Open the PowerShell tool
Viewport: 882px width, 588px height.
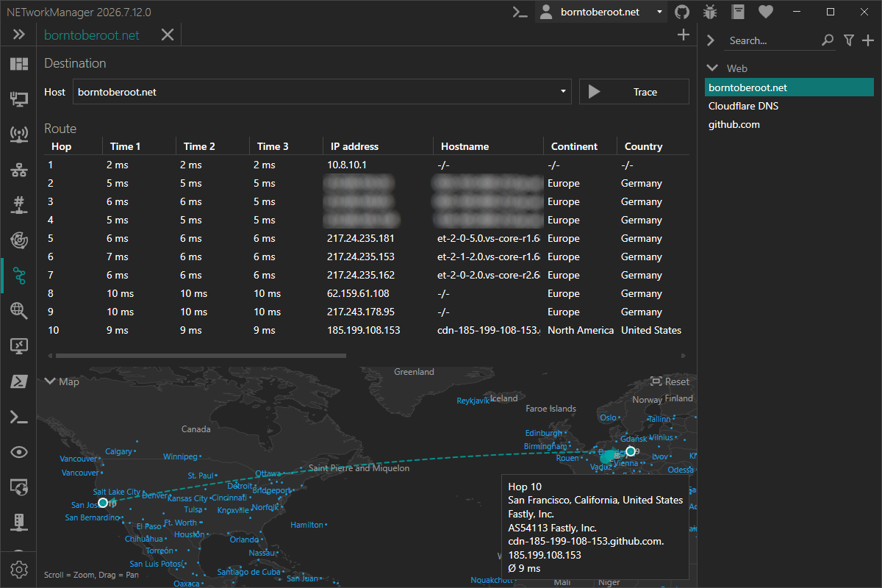19,381
